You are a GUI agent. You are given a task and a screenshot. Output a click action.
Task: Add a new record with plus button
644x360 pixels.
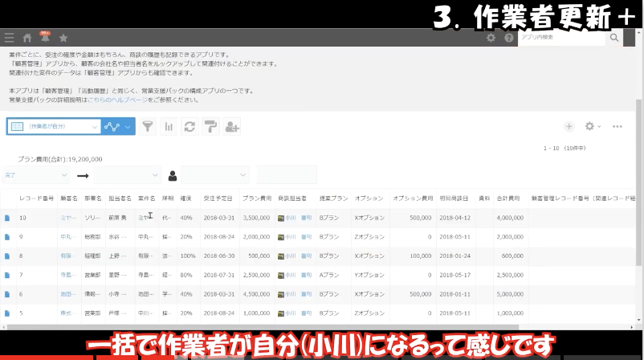pos(569,127)
